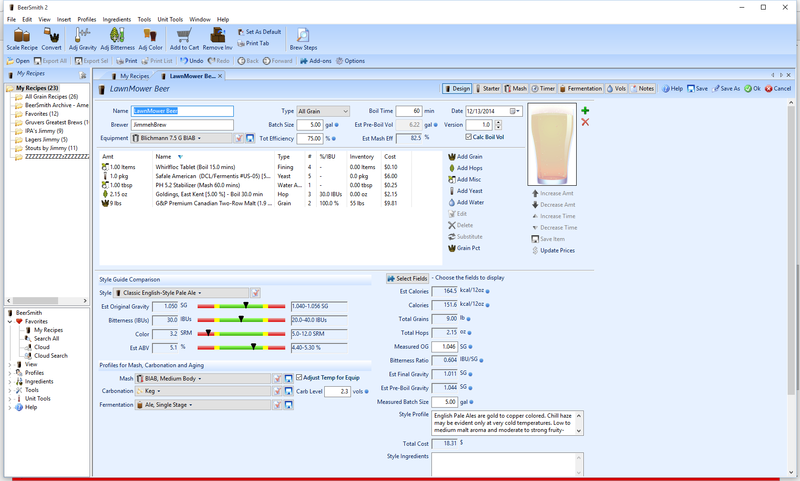Open the Timer tab

pos(543,88)
